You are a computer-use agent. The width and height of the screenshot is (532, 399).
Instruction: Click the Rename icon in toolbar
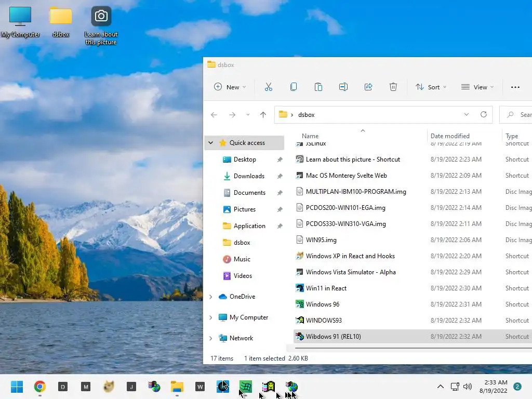point(343,87)
